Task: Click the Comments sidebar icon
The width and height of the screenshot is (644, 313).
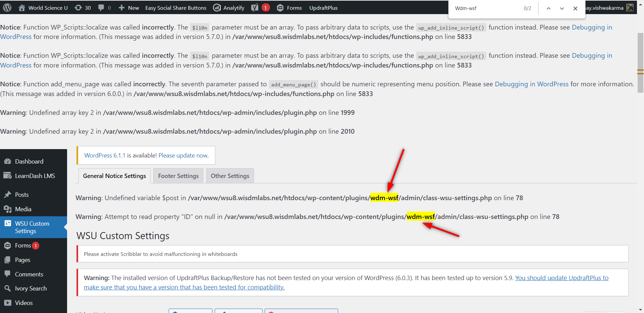Action: (x=7, y=274)
